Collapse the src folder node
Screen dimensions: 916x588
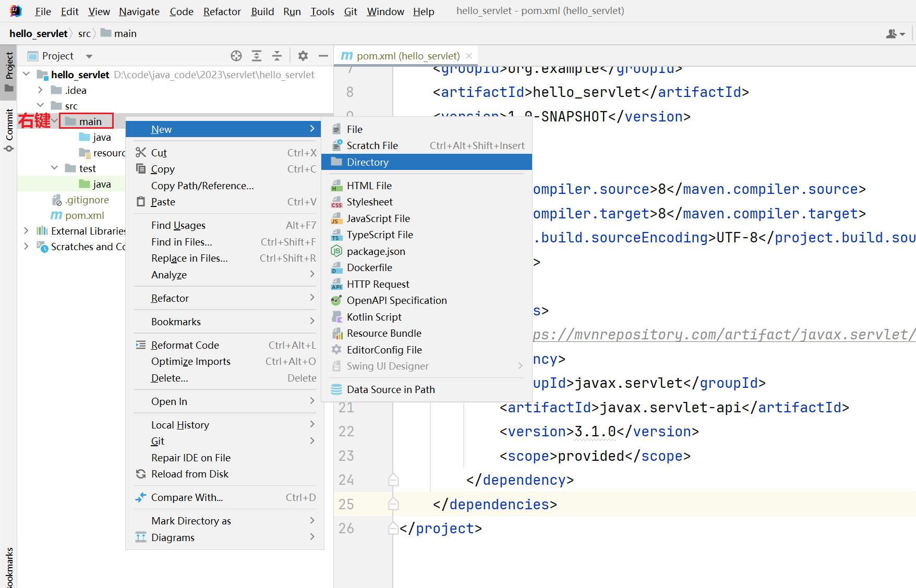[x=40, y=105]
